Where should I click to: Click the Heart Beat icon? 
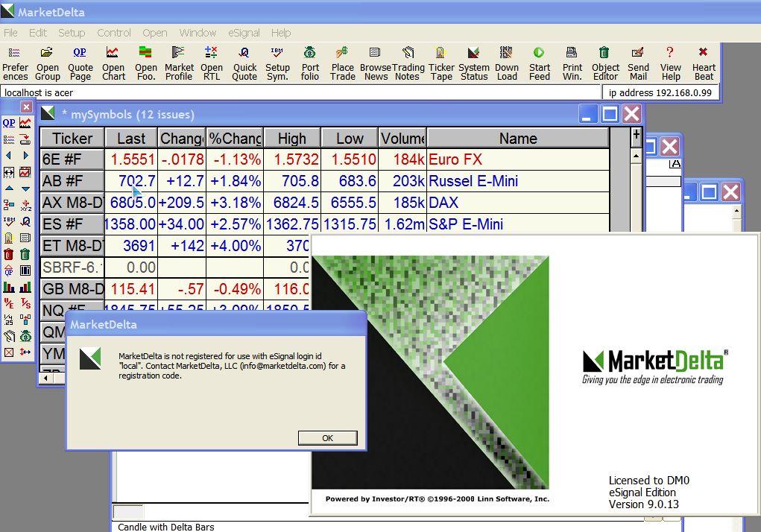pos(704,63)
